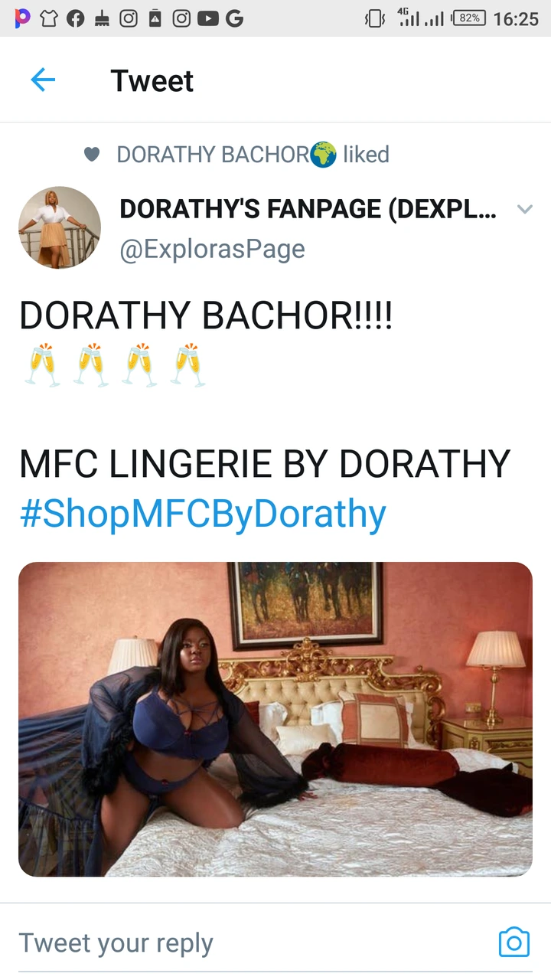
Task: Tap the back arrow icon
Action: pos(43,80)
